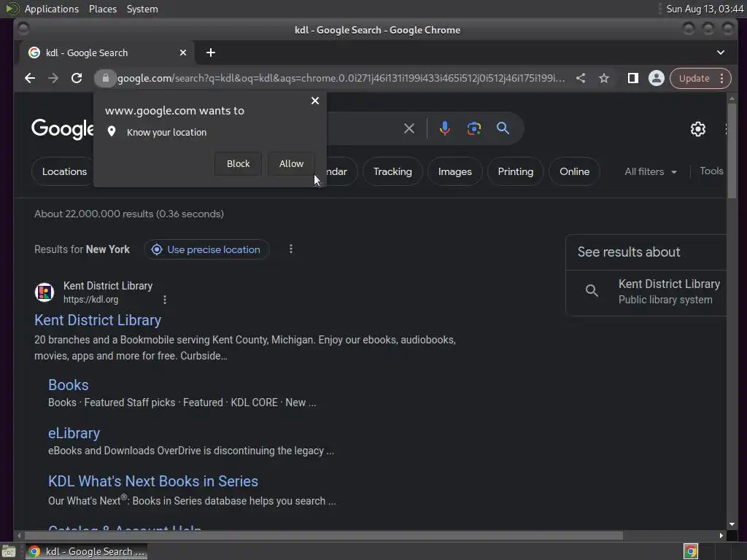Click the https://kdl.org URL text
Viewport: 747px width, 560px height.
(90, 300)
